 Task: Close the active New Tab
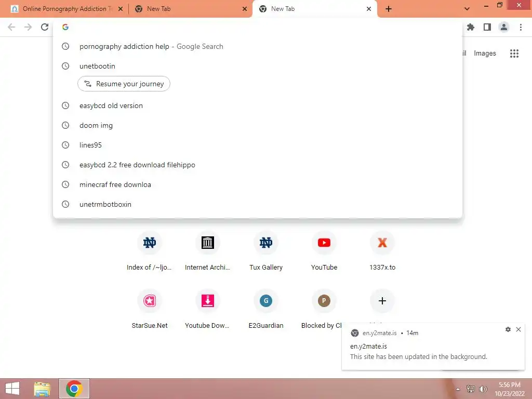pos(369,9)
